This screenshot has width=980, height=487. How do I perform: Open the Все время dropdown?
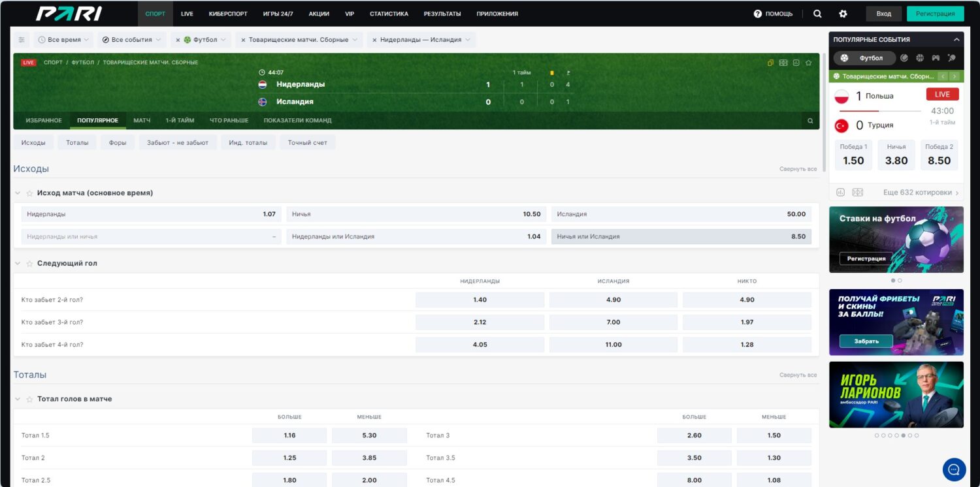pos(63,40)
